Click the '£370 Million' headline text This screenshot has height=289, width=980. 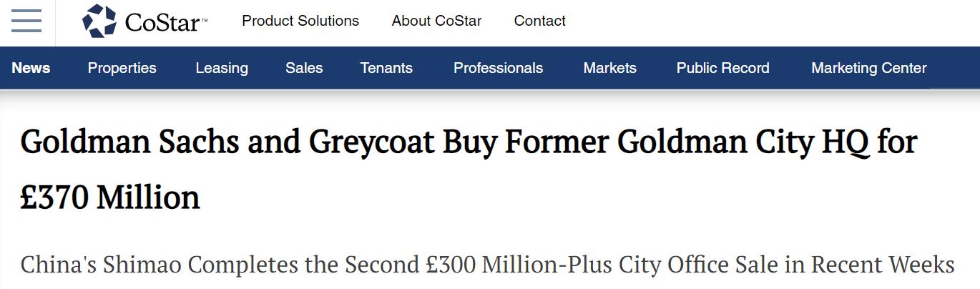point(110,197)
